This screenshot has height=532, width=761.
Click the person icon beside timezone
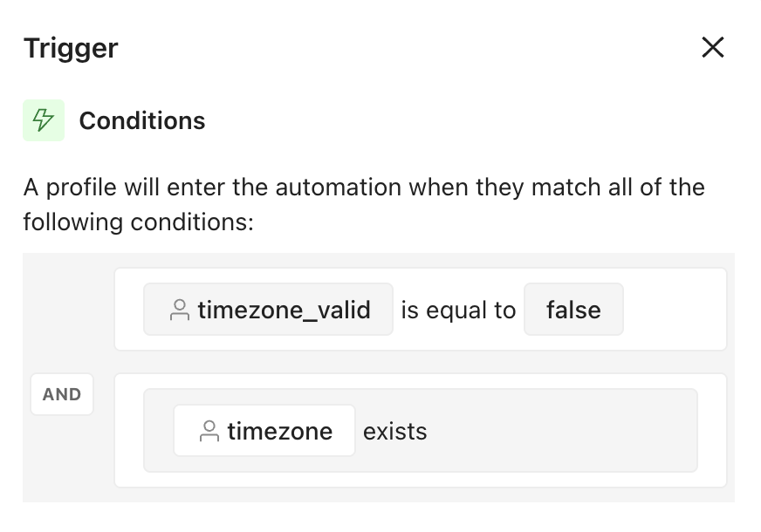[x=209, y=431]
